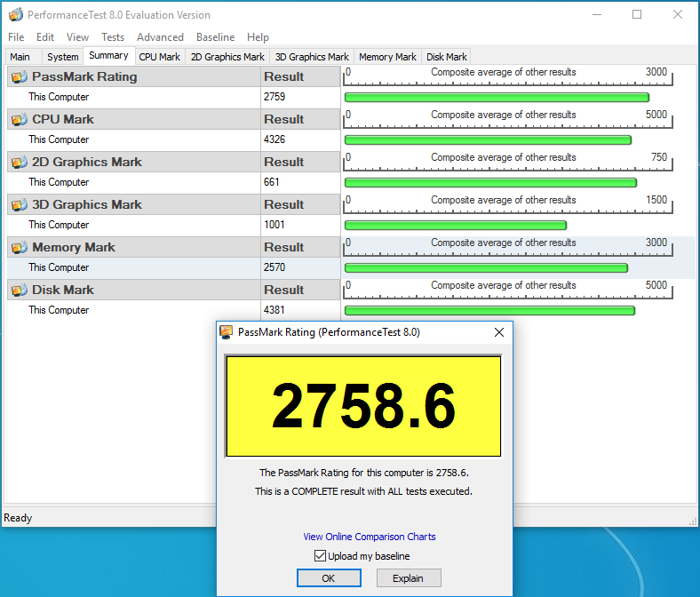Maximize the PerformanceTest window
700x597 pixels.
(x=637, y=15)
